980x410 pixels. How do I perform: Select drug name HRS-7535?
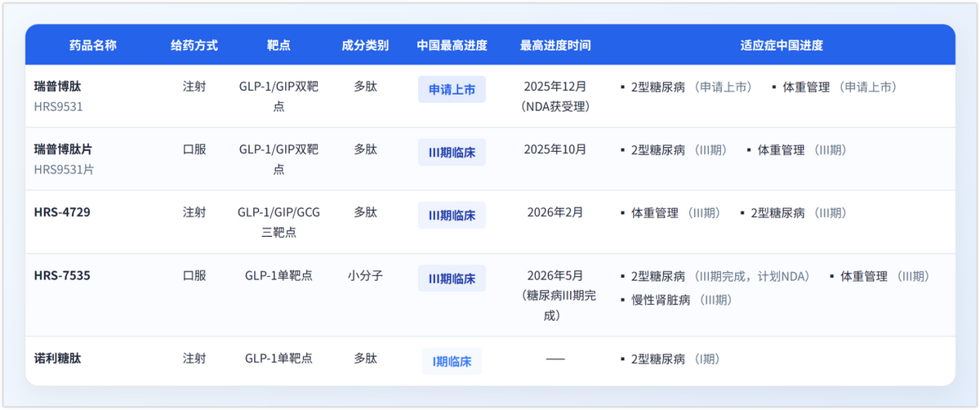[x=62, y=276]
